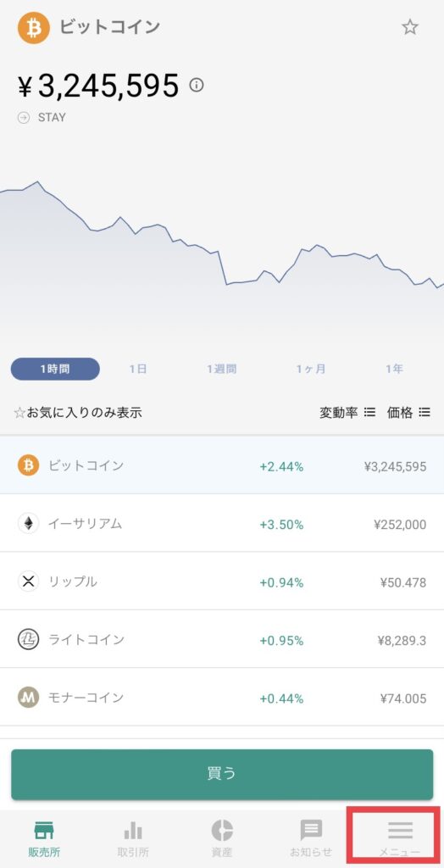
Task: Open the 販売所 shop tab icon
Action: point(44,831)
